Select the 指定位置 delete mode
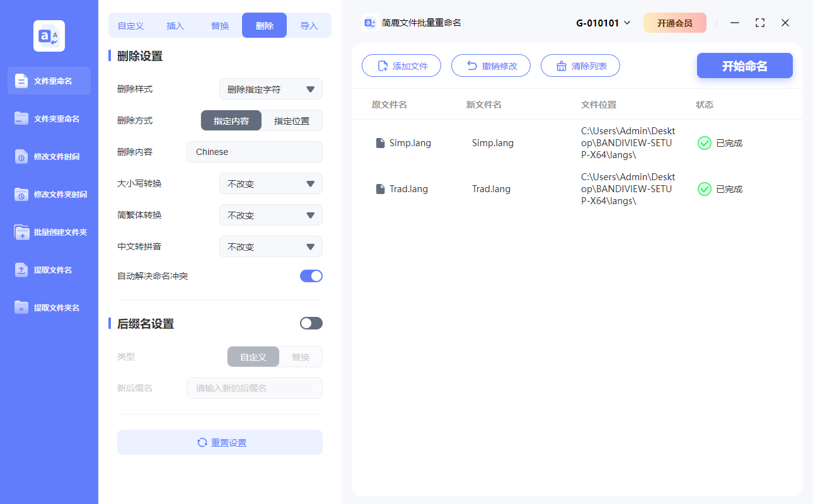Image resolution: width=813 pixels, height=504 pixels. click(292, 120)
